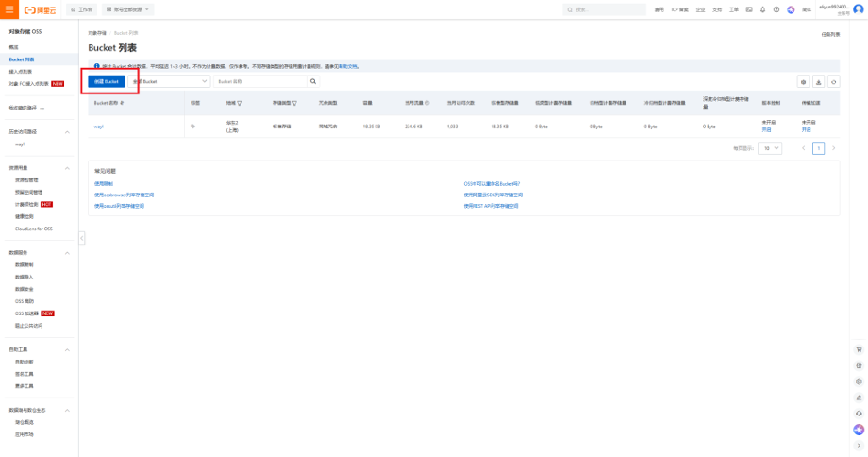Open the notification bell in top bar

[x=762, y=9]
